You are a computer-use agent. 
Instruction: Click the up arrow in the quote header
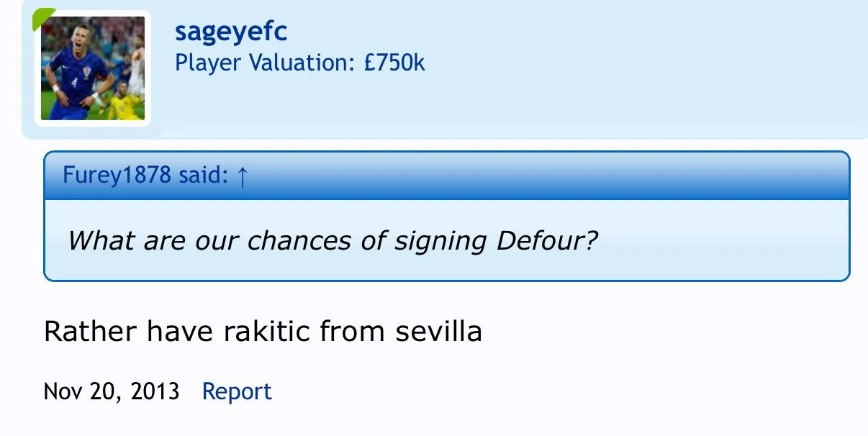coord(242,176)
